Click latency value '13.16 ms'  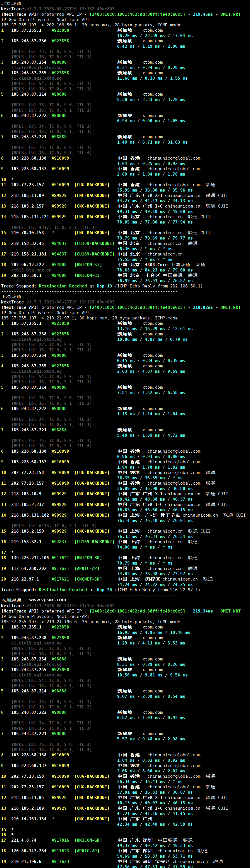(127, 328)
